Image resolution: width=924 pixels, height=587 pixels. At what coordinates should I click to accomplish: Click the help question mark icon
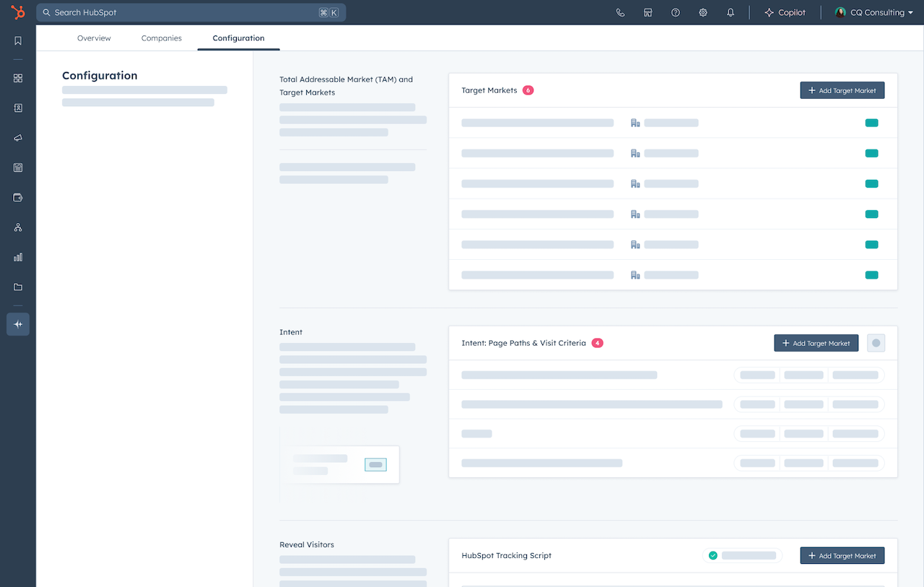[x=675, y=12]
